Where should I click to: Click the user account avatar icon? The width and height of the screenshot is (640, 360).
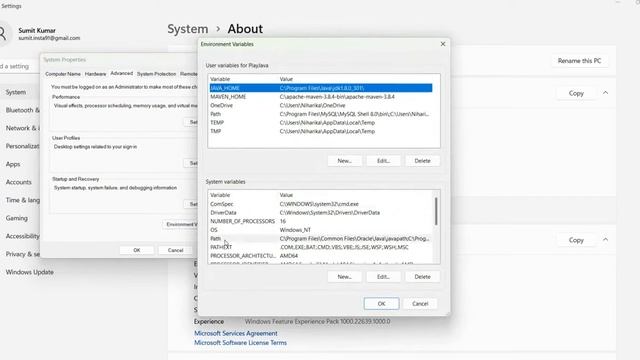[3, 33]
